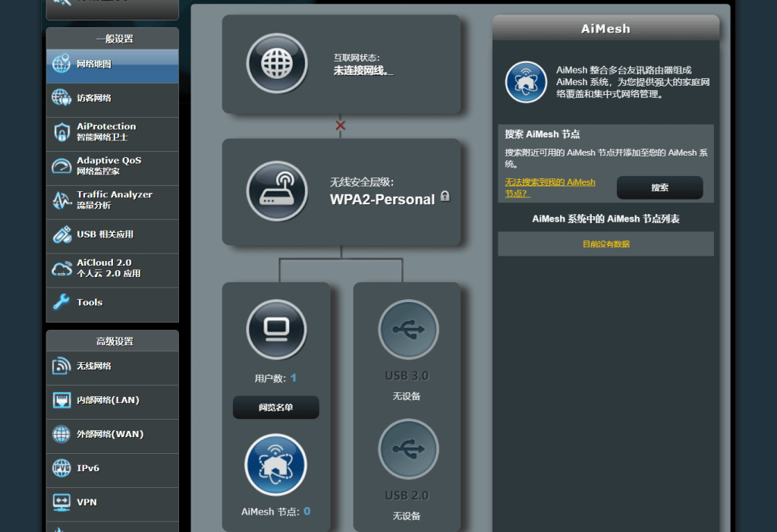
Task: Select the wireless router icon
Action: [x=277, y=191]
